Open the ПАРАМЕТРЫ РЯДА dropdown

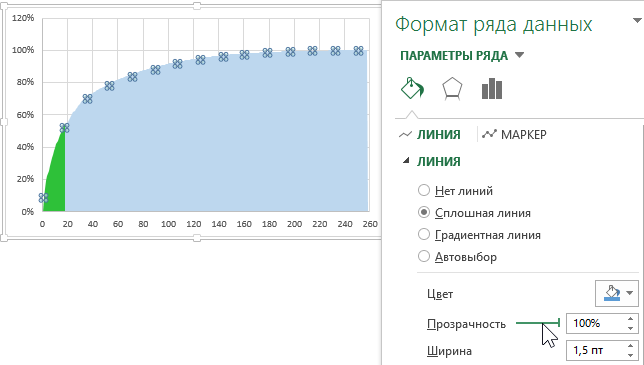click(520, 55)
